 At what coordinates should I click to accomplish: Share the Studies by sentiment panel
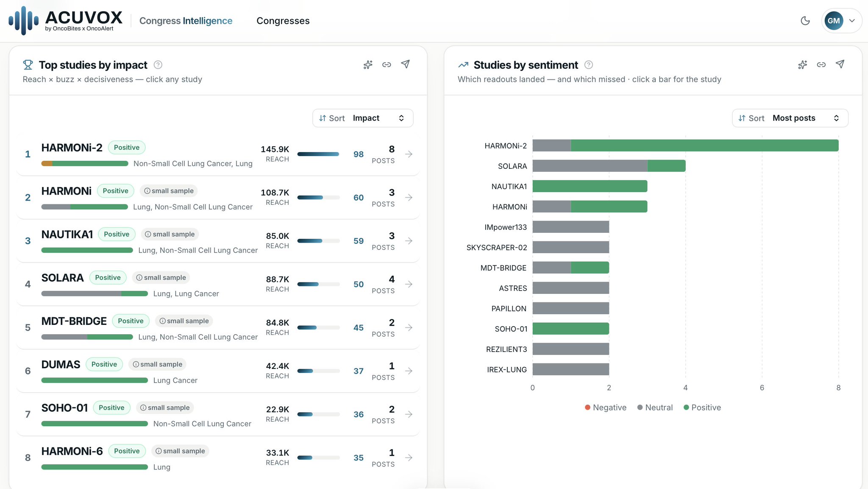click(840, 64)
